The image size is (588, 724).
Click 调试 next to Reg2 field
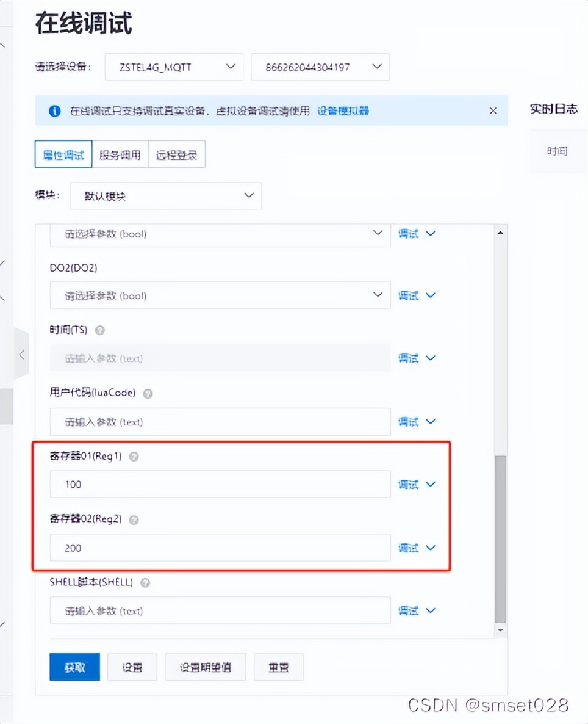click(x=408, y=548)
